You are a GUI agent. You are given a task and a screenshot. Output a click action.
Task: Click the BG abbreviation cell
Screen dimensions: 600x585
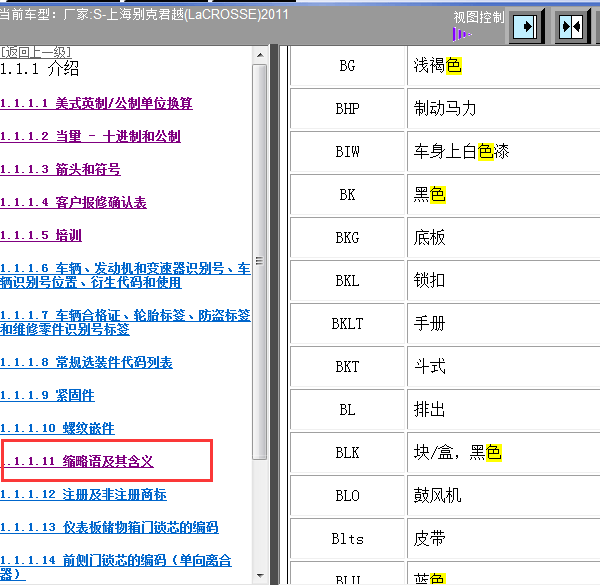tap(347, 66)
